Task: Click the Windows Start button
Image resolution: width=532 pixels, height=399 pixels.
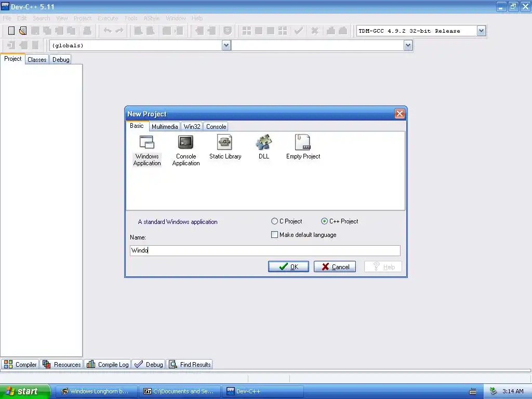Action: 25,391
